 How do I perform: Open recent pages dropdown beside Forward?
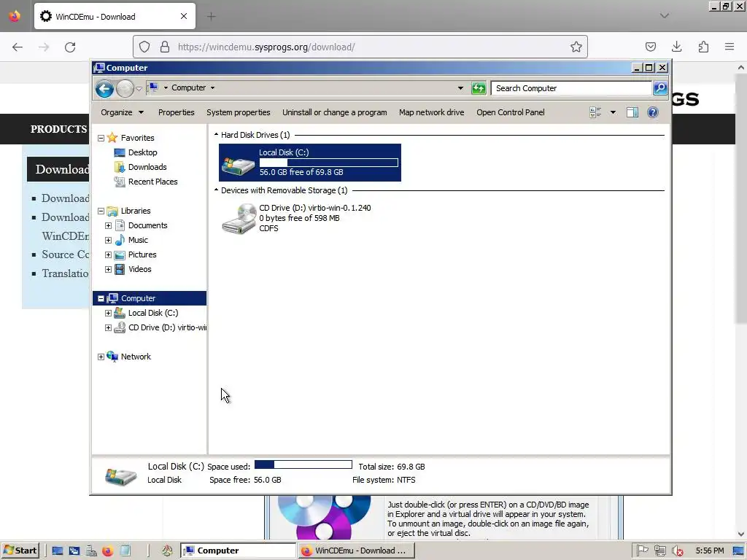point(139,88)
